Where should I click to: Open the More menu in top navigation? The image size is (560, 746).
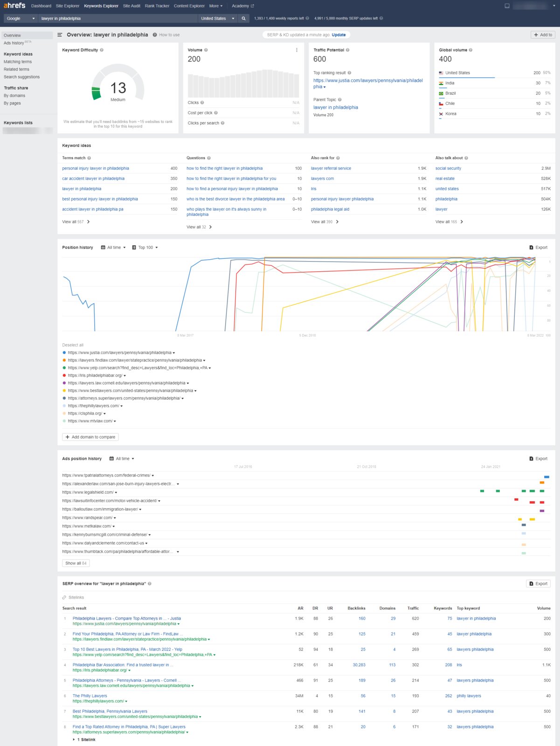(216, 6)
